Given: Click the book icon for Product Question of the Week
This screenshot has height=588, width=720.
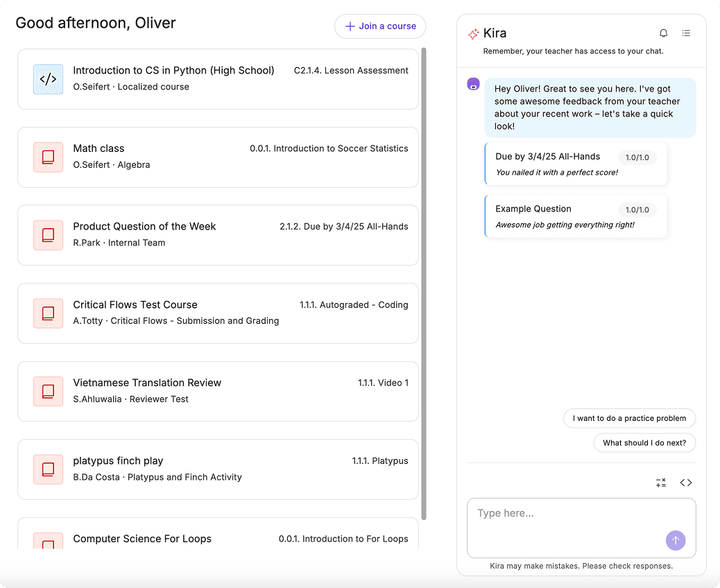Looking at the screenshot, I should (x=49, y=236).
